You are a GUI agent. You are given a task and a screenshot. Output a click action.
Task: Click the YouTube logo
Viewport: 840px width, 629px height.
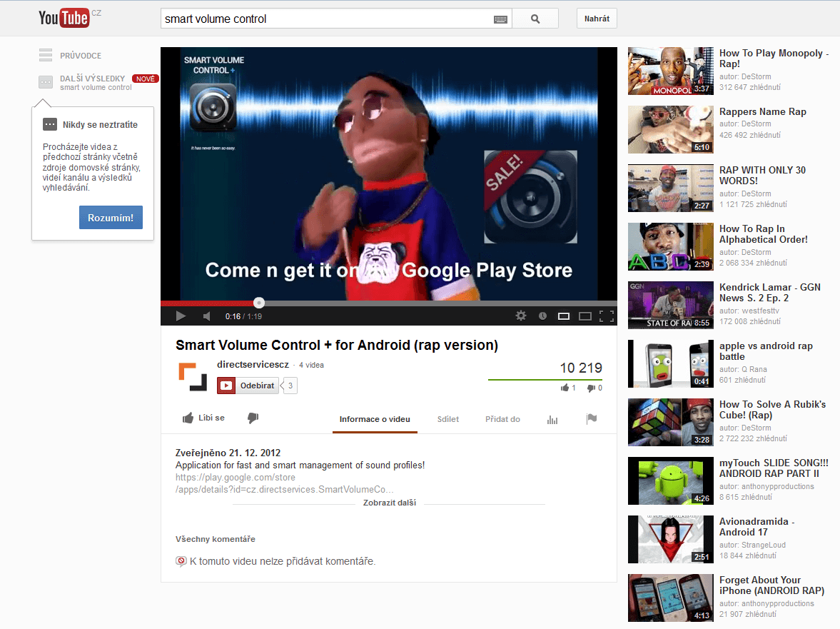[64, 19]
